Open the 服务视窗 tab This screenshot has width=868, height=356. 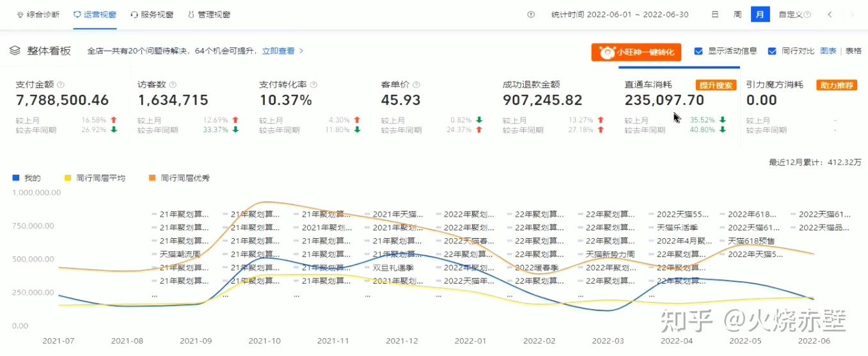(x=152, y=14)
